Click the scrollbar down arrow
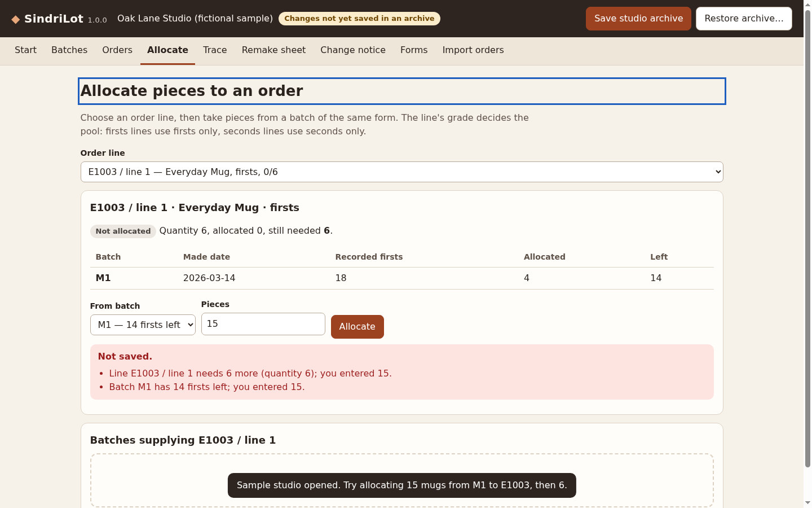The height and width of the screenshot is (508, 812). point(807,503)
